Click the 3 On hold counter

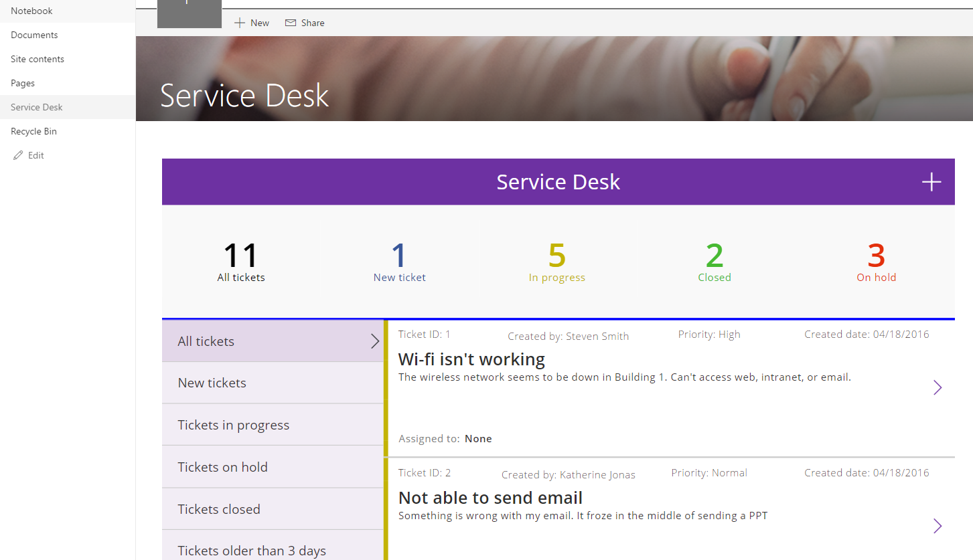click(876, 262)
